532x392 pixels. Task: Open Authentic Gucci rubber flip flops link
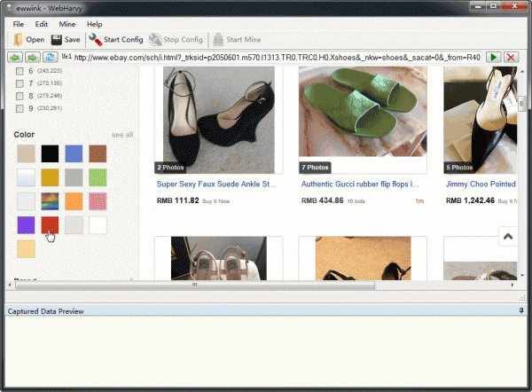click(360, 184)
